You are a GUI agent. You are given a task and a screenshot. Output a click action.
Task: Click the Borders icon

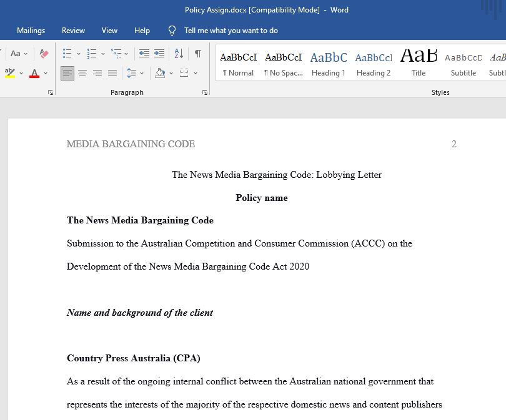pos(184,73)
